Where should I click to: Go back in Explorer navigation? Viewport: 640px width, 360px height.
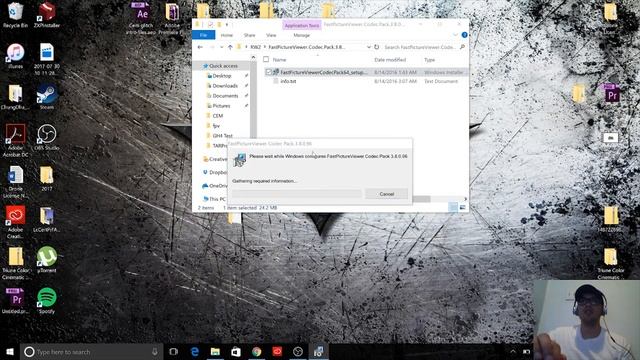(x=200, y=47)
